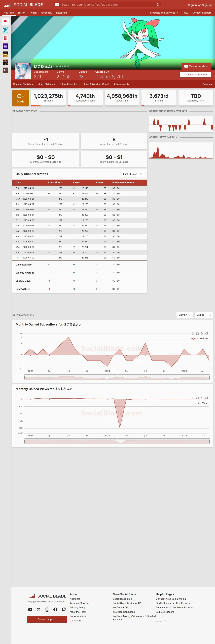215x644 pixels.
Task: Open the Last 14 Days dropdown
Action: tap(132, 174)
